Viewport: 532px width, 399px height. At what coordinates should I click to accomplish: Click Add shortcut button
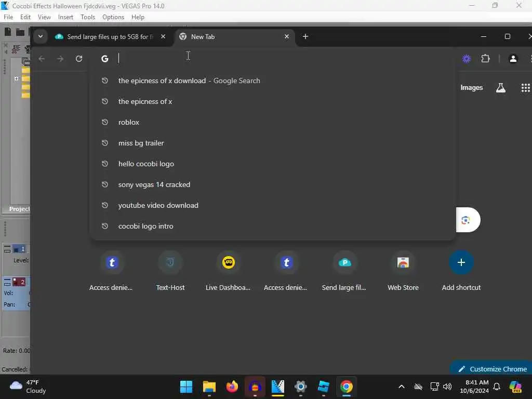[461, 271]
